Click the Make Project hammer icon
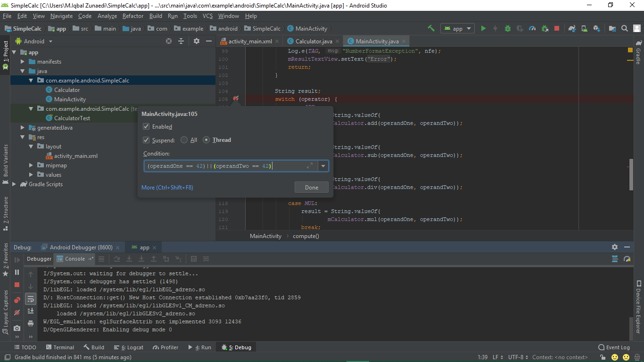 point(431,28)
